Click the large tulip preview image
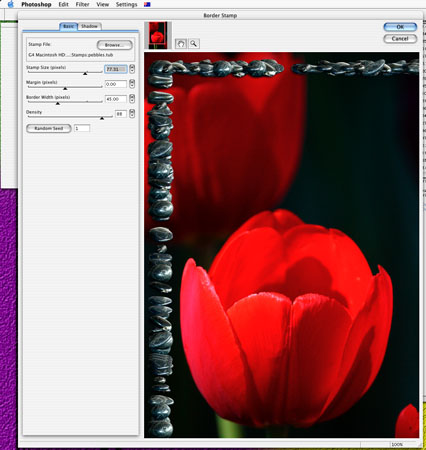The height and width of the screenshot is (450, 426). click(282, 245)
